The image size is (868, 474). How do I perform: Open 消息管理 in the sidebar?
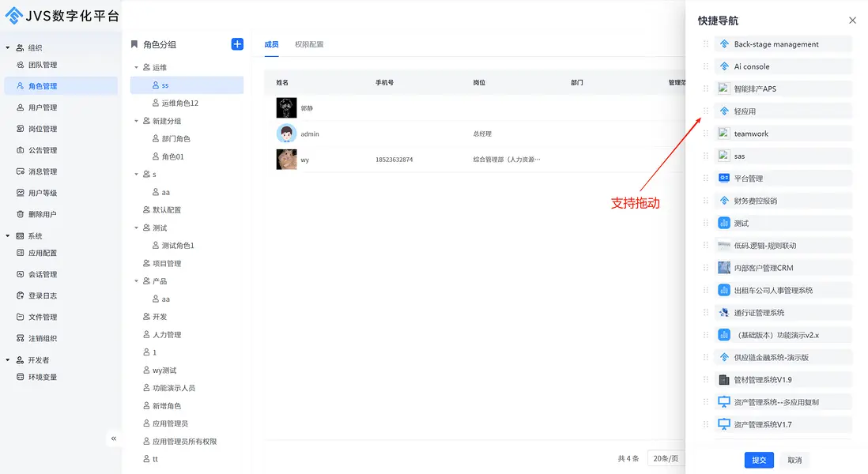coord(61,171)
